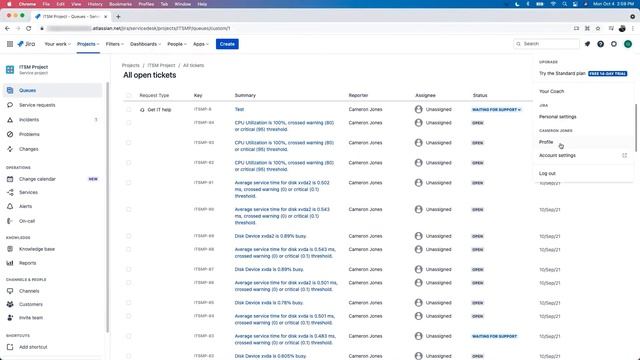Select Try the Standard plan in the profile menu

583,73
